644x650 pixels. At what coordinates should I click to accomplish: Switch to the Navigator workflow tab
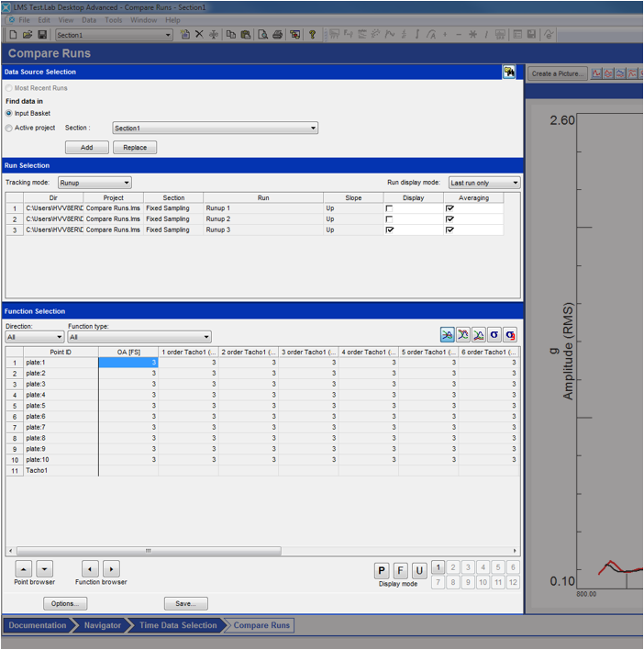pos(103,625)
